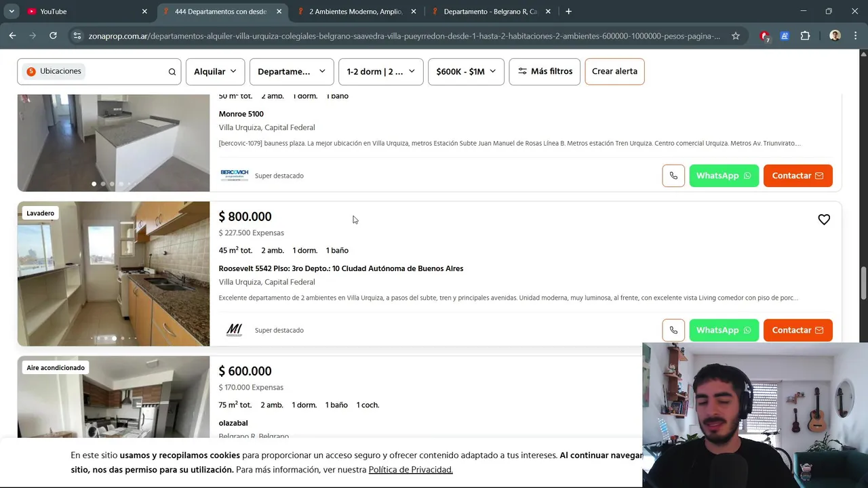Click the Lavadero tag on photo
The image size is (868, 488).
[40, 213]
